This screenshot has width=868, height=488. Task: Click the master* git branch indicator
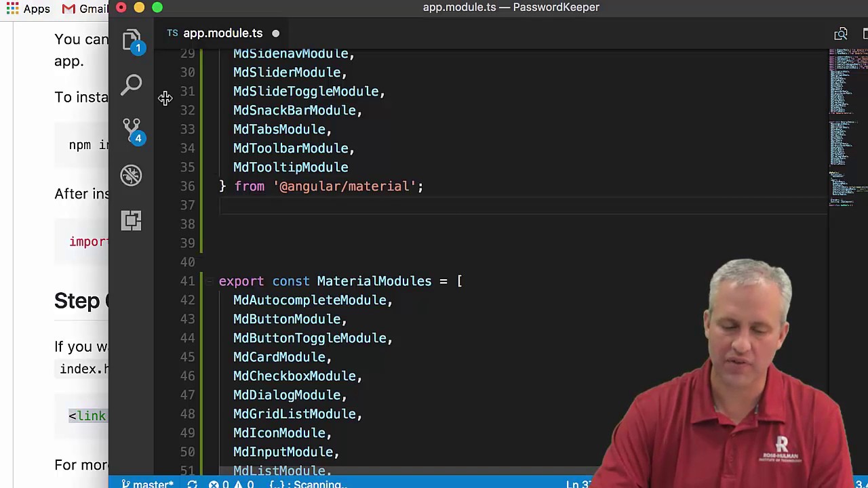(x=147, y=484)
